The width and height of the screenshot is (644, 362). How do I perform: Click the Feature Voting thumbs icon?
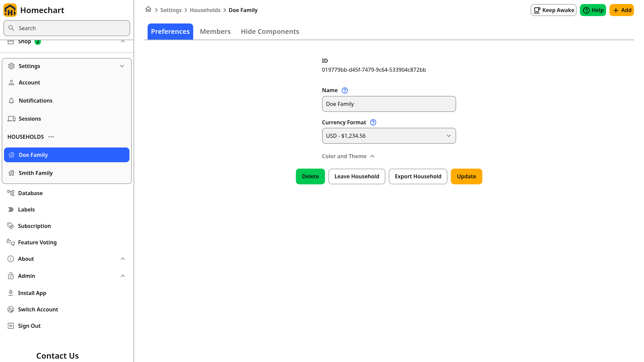11,242
